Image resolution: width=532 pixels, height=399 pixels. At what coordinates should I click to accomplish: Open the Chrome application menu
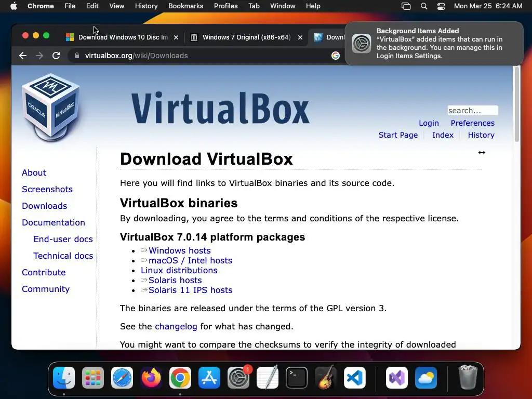pyautogui.click(x=41, y=6)
